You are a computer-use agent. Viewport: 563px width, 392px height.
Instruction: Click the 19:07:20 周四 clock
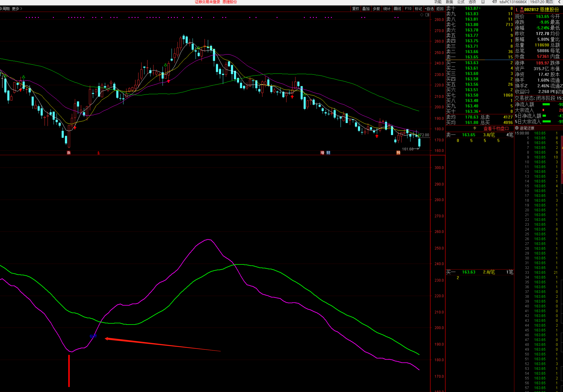541,2
